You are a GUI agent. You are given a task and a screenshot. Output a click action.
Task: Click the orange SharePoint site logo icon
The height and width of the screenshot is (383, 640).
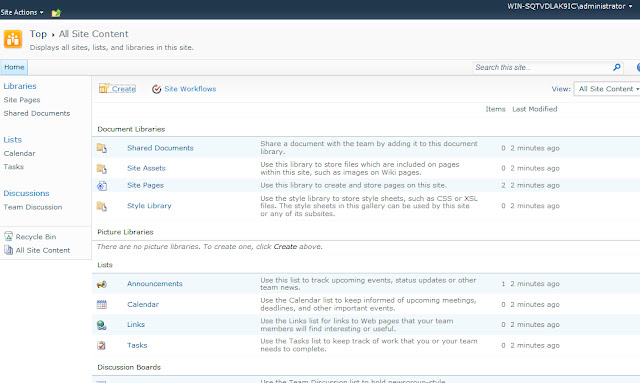coord(13,39)
